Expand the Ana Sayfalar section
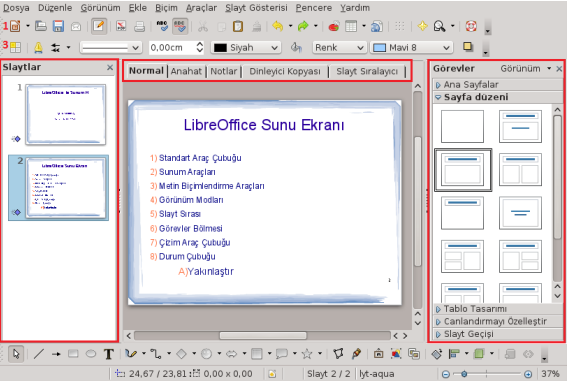570x382 pixels. (x=498, y=85)
